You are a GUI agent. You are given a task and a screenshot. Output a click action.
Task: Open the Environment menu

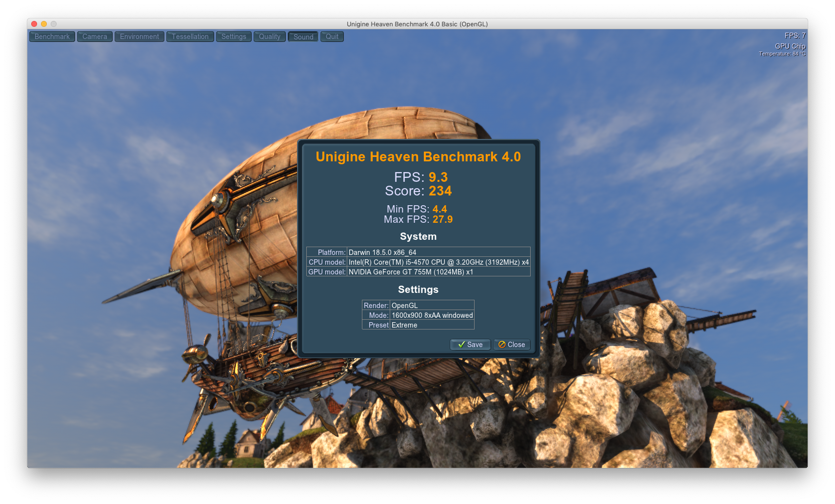(x=139, y=37)
